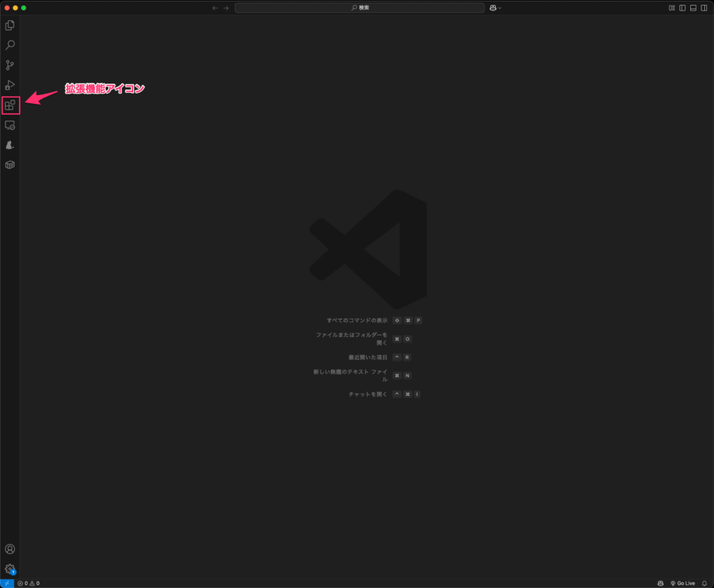Open the Accounts menu icon

10,549
